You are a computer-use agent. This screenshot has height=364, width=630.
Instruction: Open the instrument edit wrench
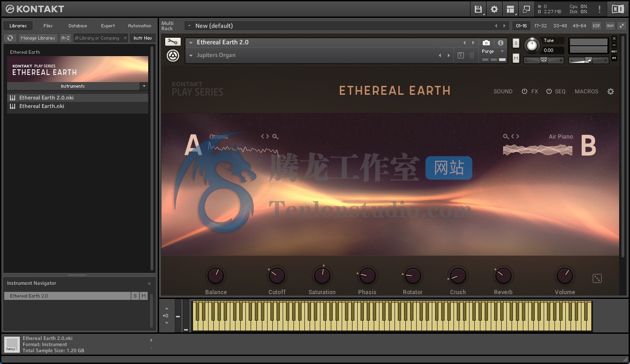[173, 42]
